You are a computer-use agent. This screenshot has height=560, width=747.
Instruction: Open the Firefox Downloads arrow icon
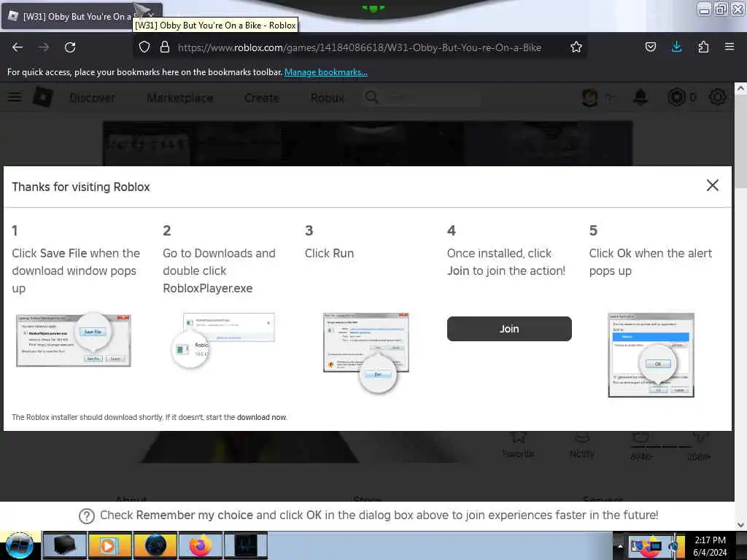[676, 47]
